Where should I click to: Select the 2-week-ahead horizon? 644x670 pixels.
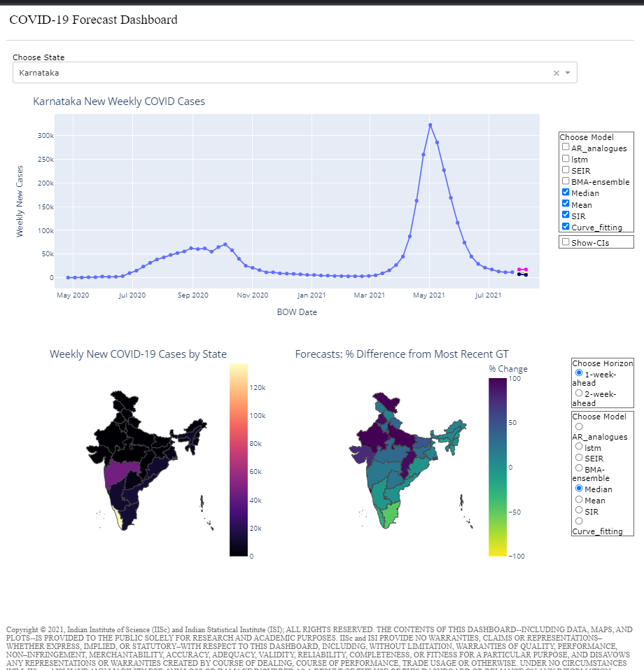(578, 393)
